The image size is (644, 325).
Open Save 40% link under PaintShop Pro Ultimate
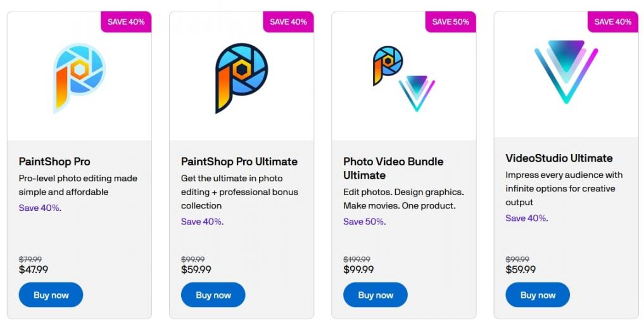click(x=201, y=222)
